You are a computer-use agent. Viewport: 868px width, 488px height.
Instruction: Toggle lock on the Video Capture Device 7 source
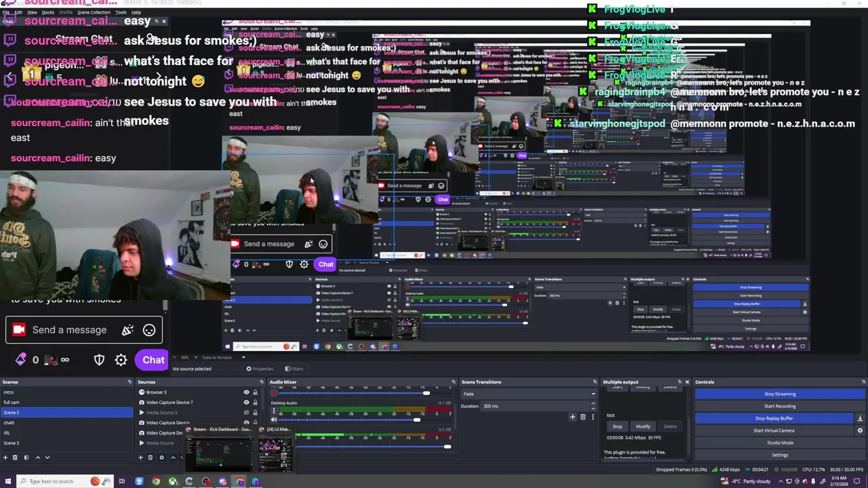[x=255, y=402]
